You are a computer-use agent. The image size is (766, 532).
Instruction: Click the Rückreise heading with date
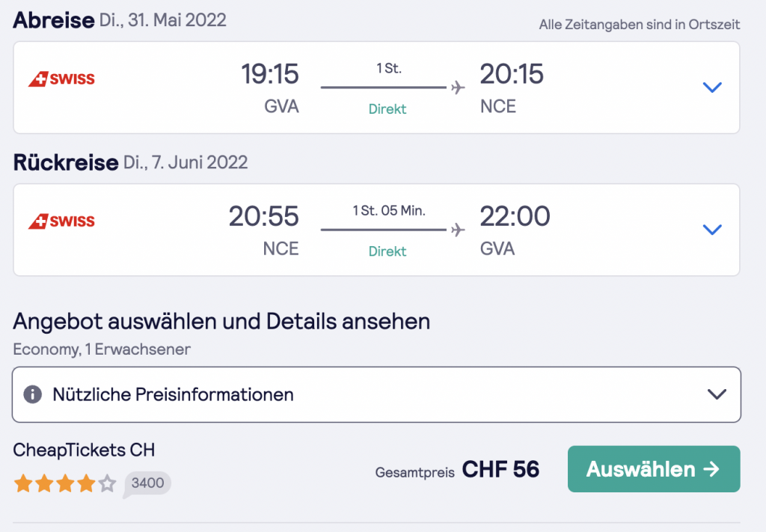coord(130,162)
